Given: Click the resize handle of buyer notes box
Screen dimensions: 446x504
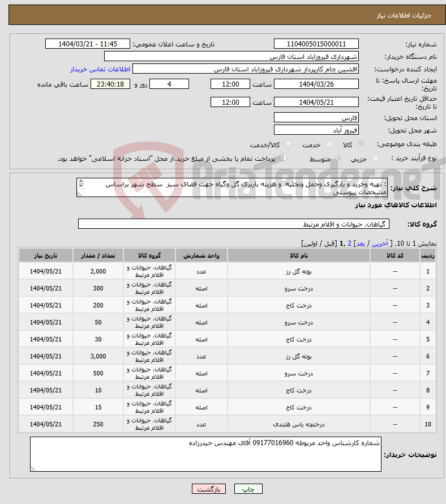Looking at the screenshot, I should tap(33, 469).
